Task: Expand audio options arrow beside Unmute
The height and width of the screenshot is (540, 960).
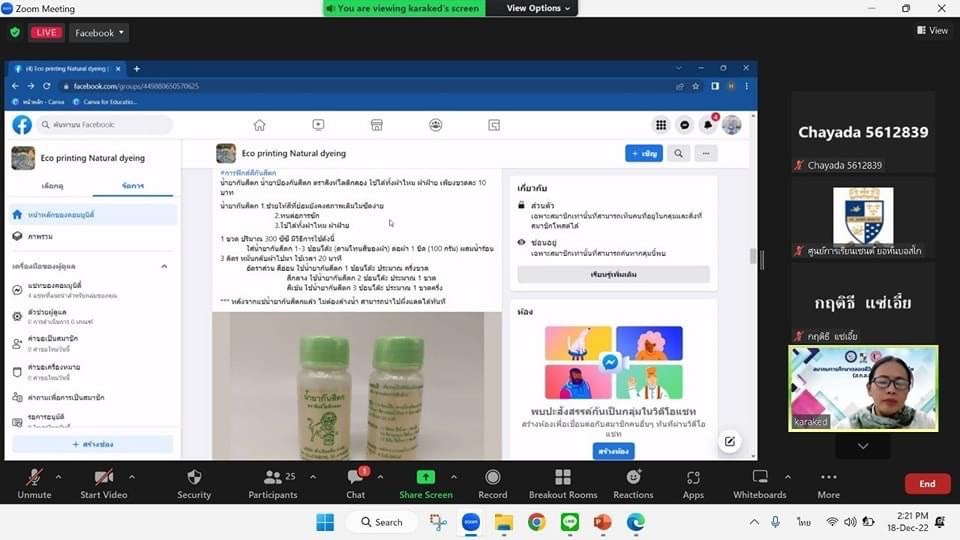Action: pyautogui.click(x=58, y=476)
